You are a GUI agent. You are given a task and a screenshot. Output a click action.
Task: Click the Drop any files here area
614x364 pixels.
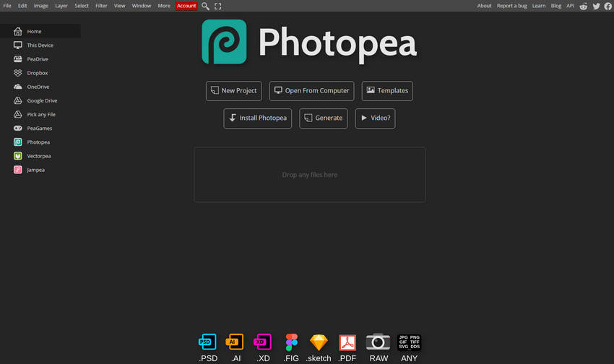(x=310, y=175)
